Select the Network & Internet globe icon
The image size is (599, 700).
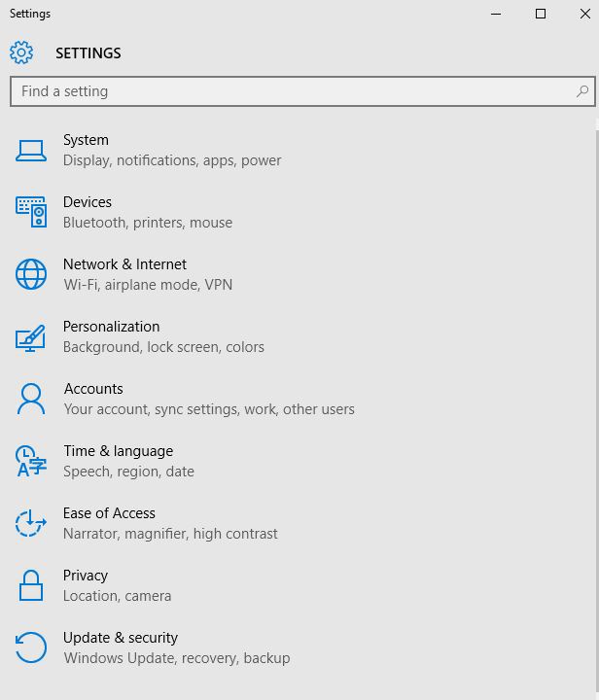(x=31, y=274)
